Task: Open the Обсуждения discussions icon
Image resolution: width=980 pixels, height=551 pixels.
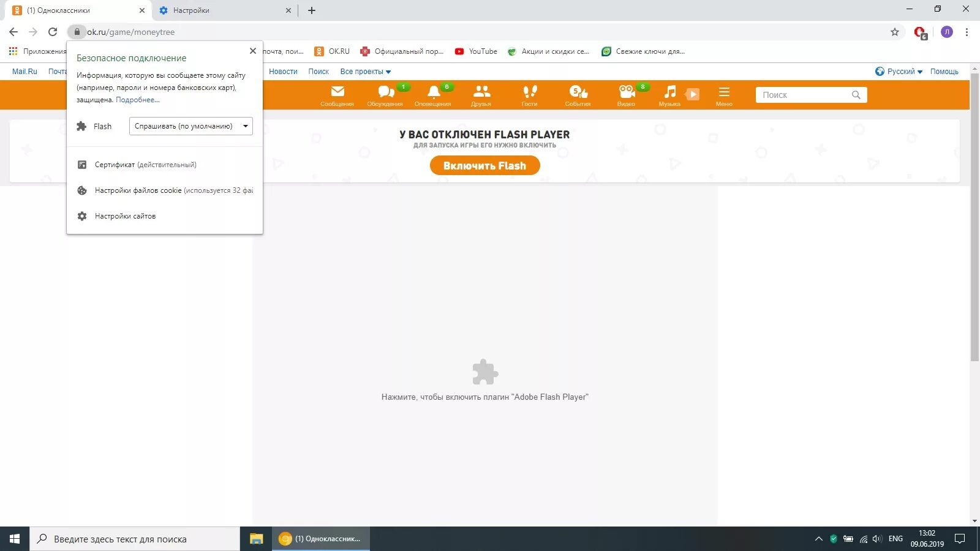Action: (x=385, y=95)
